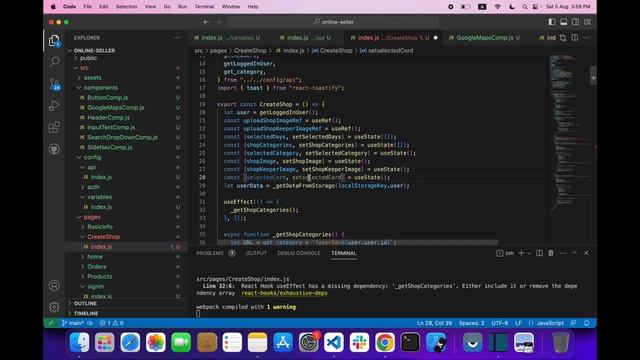
Task: Change UTF-8 file encoding
Action: 500,323
